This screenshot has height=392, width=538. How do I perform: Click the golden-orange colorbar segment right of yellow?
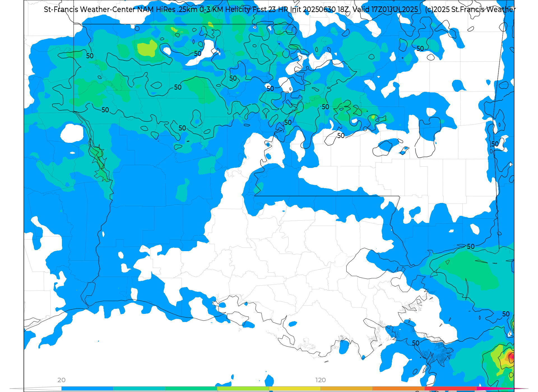point(347,389)
